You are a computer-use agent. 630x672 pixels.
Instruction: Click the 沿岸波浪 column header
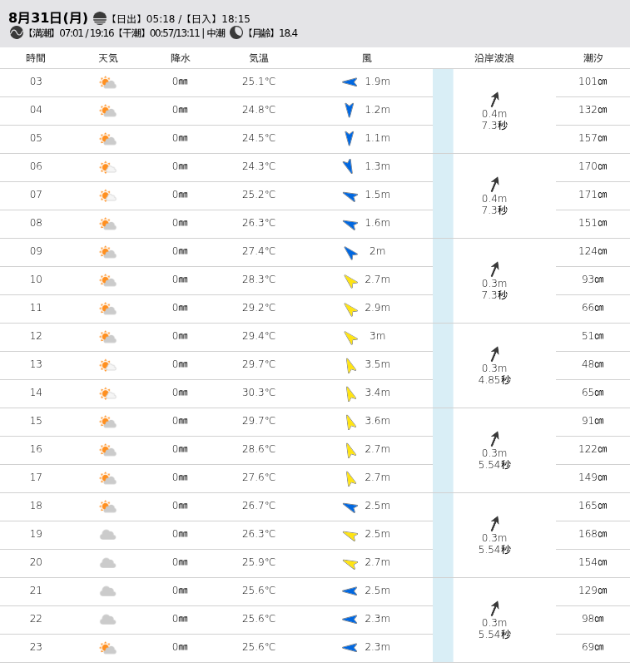pos(494,58)
